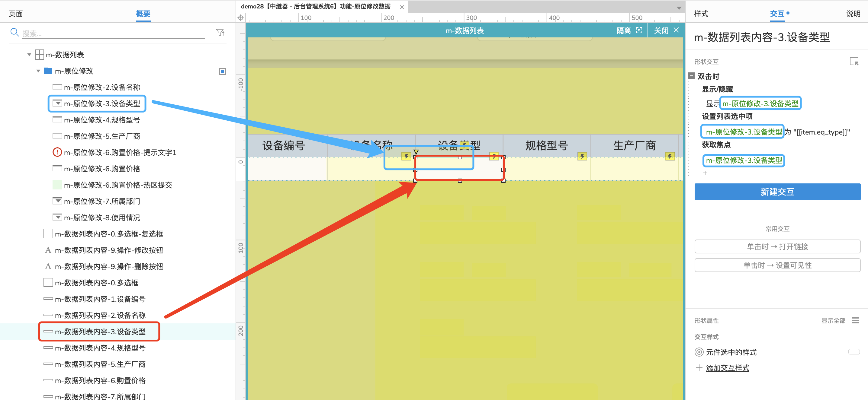868x400 pixels.
Task: Select m-原位修改-2.设备名称 in outline
Action: [102, 87]
